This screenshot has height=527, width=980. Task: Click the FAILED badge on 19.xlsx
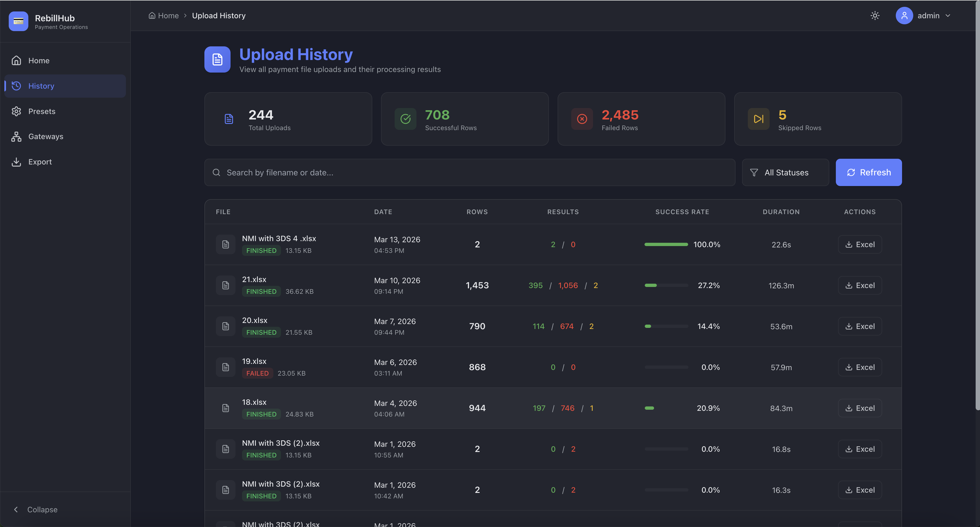pyautogui.click(x=257, y=373)
